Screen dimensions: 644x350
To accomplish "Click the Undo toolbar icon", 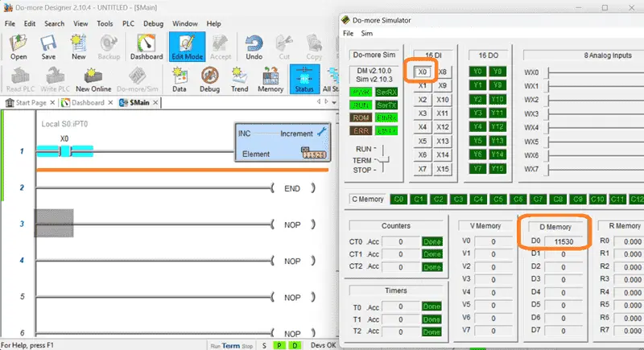I will click(x=254, y=47).
